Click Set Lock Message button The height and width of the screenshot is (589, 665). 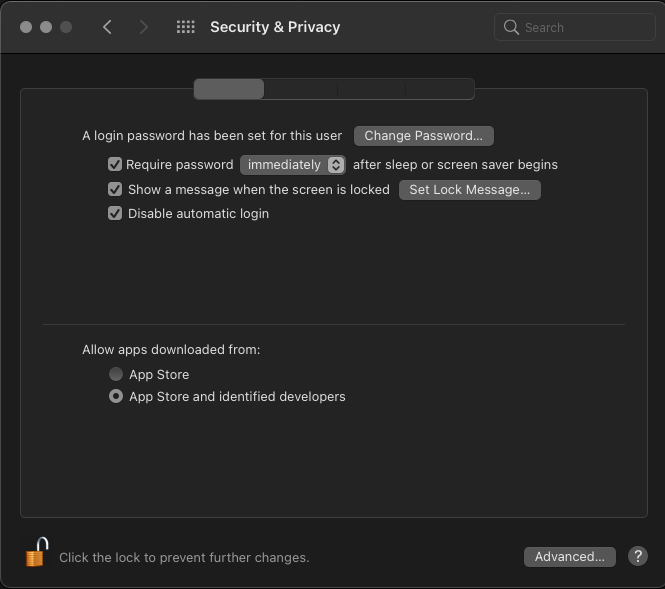point(469,189)
